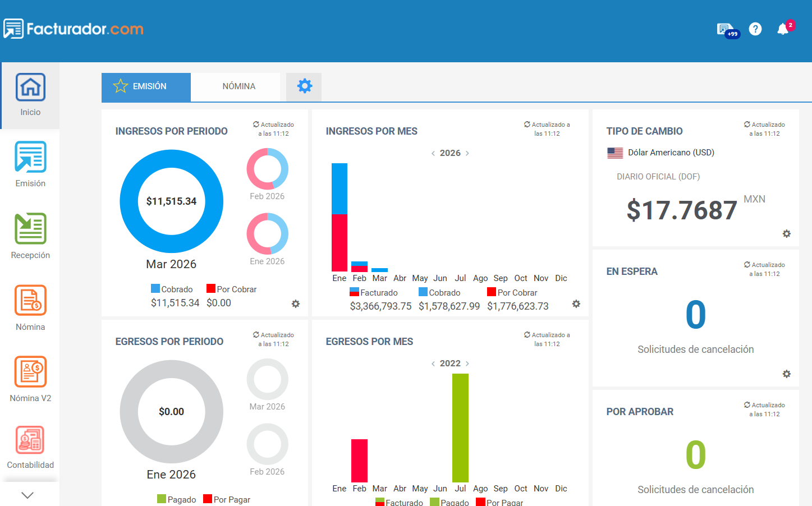This screenshot has width=812, height=506.
Task: Toggle Por Cobrar legend in Ingresos por Mes
Action: click(512, 293)
